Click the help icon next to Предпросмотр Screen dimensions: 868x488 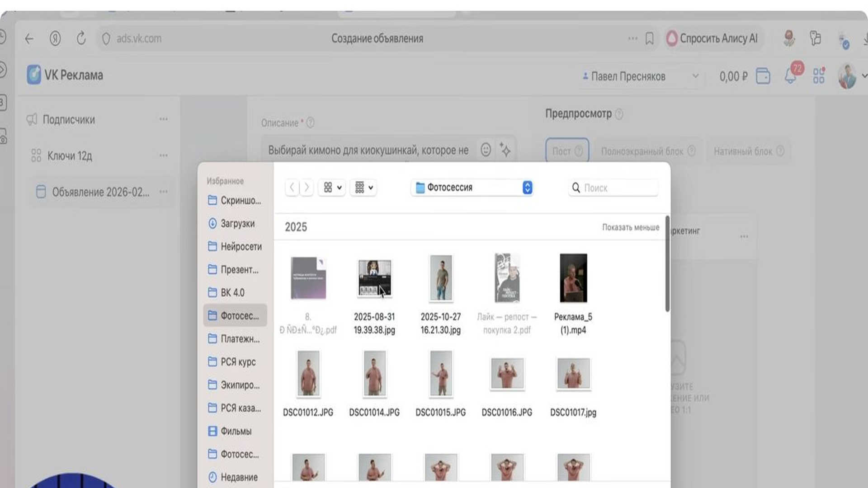pos(619,114)
